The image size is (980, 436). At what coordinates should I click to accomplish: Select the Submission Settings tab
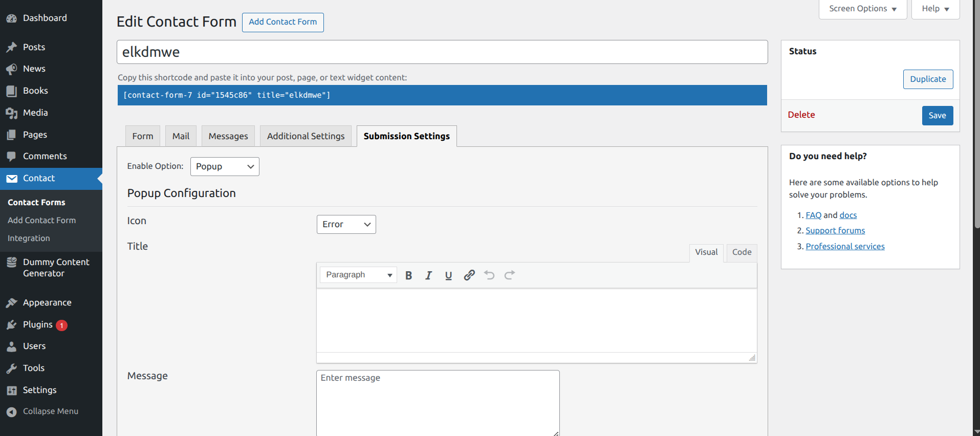point(407,136)
